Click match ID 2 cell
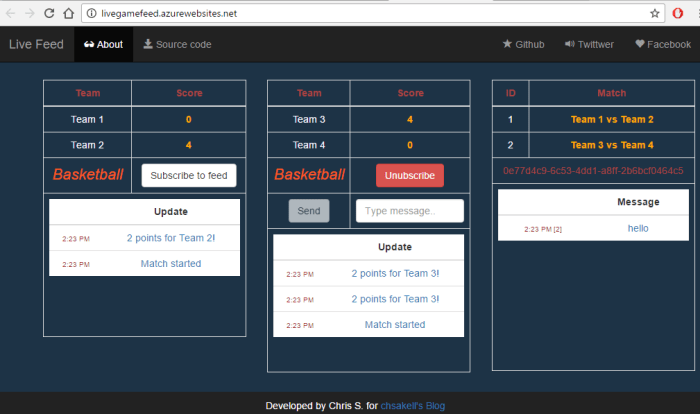The width and height of the screenshot is (700, 414). (511, 145)
